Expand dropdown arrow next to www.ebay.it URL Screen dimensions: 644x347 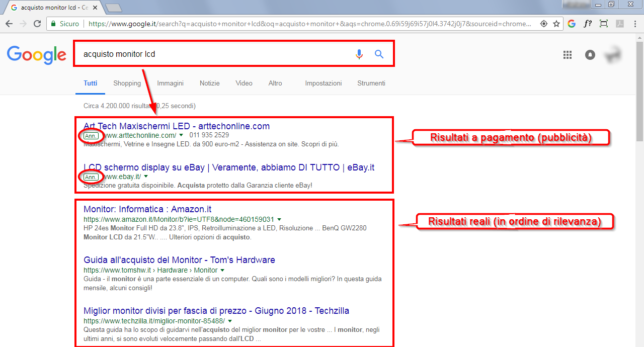(x=146, y=177)
